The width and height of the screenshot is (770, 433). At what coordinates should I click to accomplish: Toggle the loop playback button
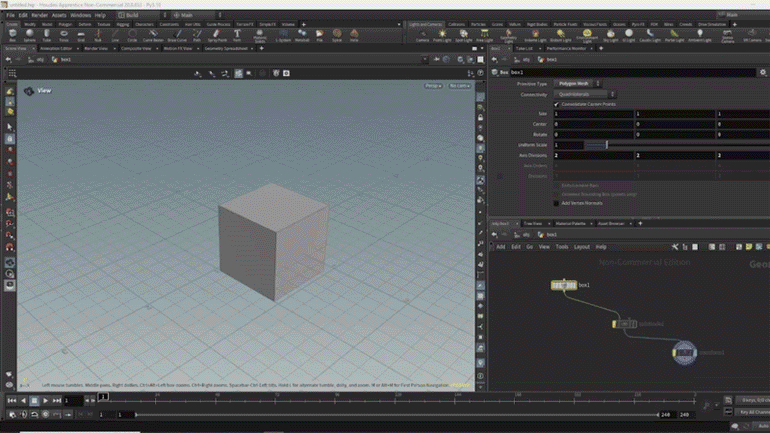point(34,414)
